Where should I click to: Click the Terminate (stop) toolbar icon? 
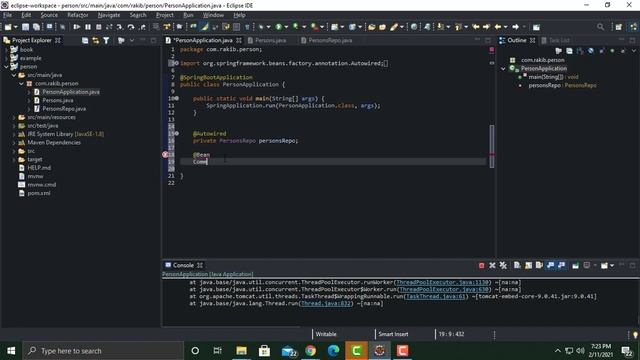pyautogui.click(x=98, y=27)
